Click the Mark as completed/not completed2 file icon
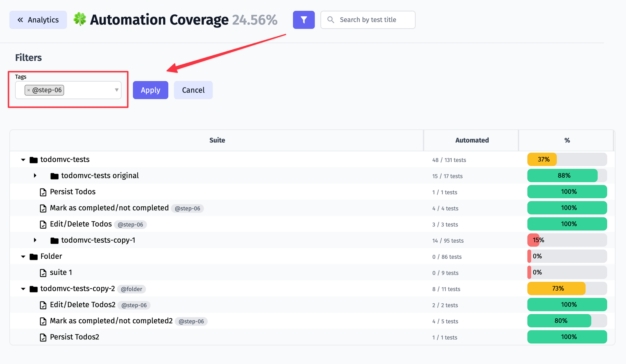This screenshot has width=626, height=364. point(43,321)
